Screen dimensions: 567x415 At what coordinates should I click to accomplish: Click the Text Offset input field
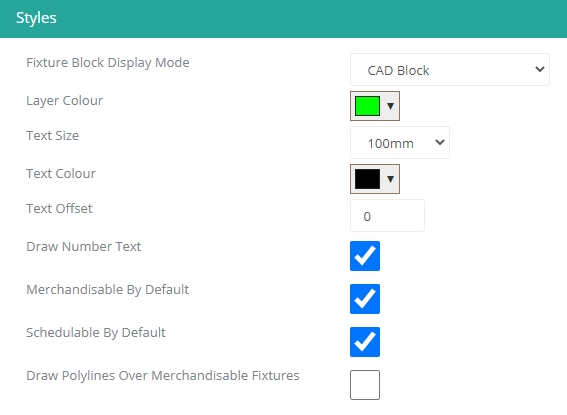[387, 215]
